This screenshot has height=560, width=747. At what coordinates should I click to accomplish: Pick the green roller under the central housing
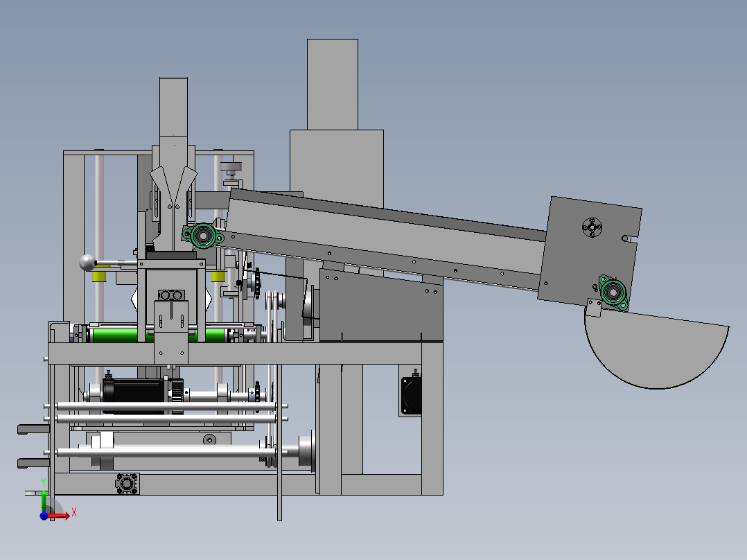coord(159,335)
